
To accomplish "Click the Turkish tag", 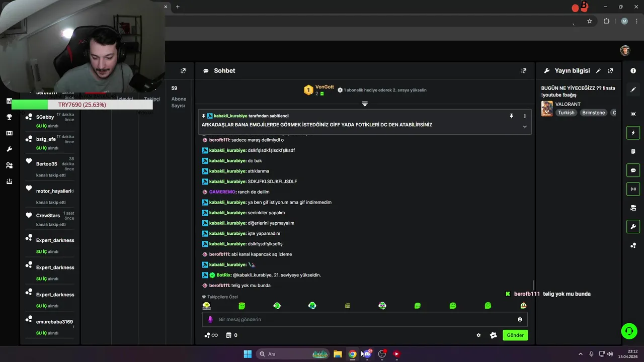I will pyautogui.click(x=566, y=113).
